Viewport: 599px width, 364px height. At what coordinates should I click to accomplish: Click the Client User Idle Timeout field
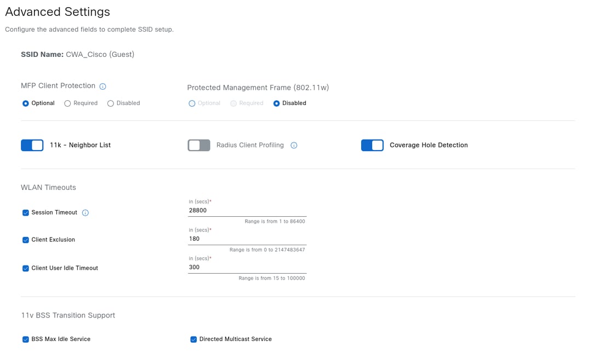[247, 267]
